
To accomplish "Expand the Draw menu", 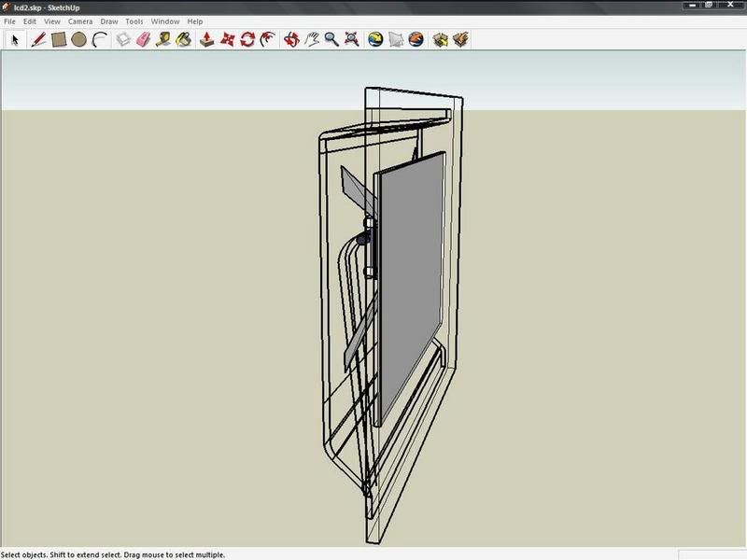I will 109,21.
